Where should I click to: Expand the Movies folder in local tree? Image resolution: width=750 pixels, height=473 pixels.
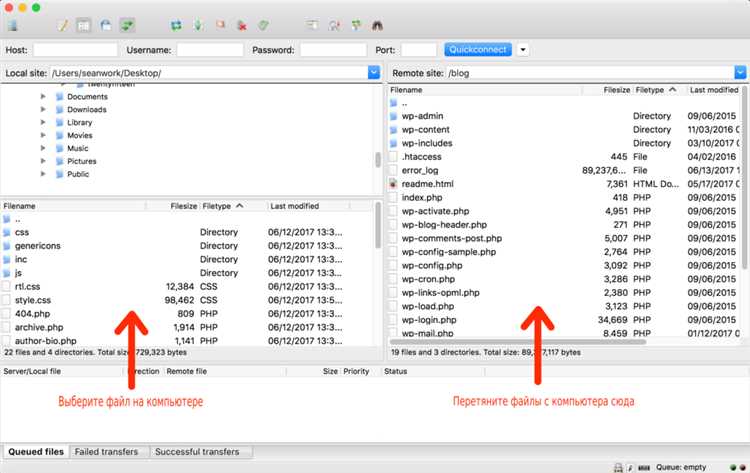click(43, 135)
